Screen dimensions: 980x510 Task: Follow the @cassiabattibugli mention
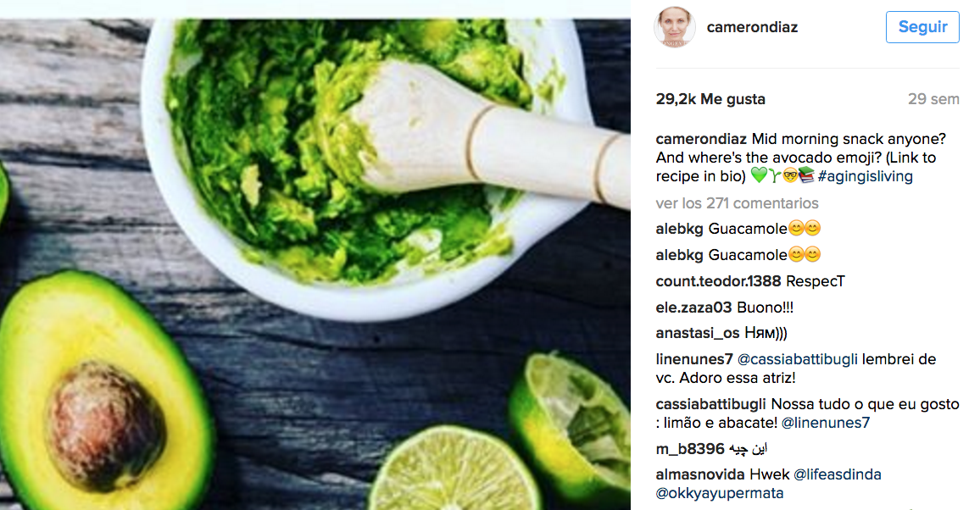pyautogui.click(x=798, y=359)
